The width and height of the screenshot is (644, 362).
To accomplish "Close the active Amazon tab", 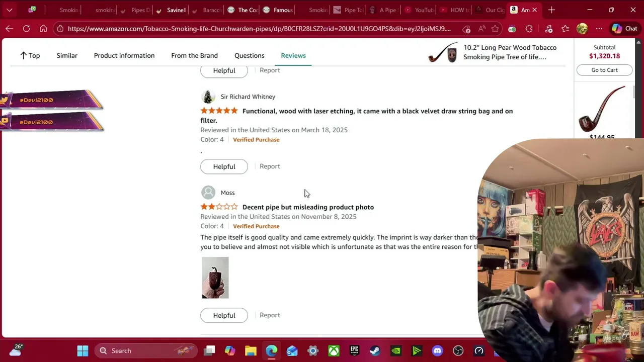I will 534,10.
